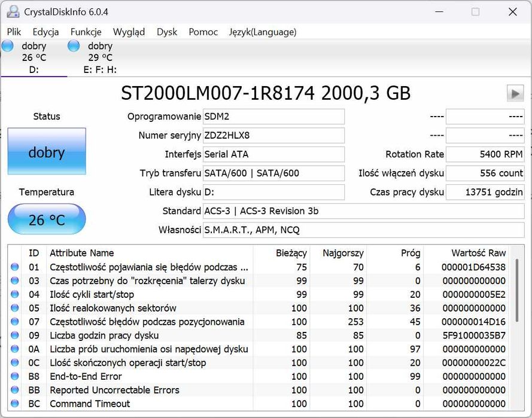Click the 13751 godzin value
The width and height of the screenshot is (532, 418).
[x=485, y=192]
